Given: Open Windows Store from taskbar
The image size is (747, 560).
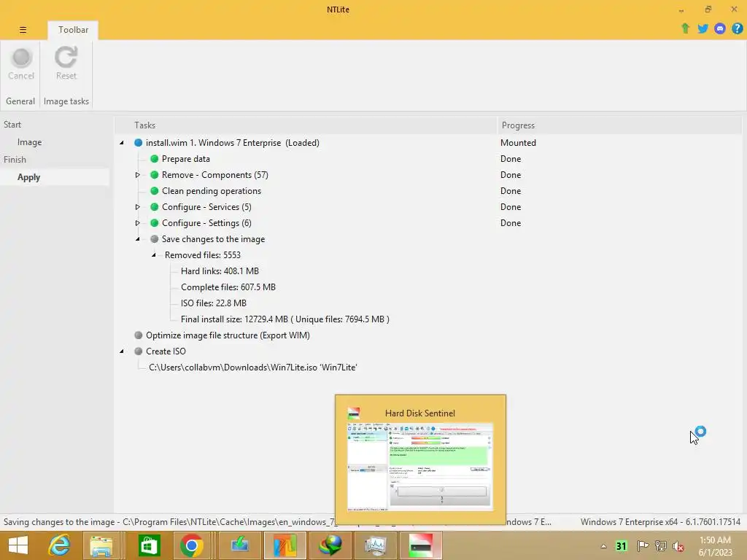Looking at the screenshot, I should coord(149,545).
